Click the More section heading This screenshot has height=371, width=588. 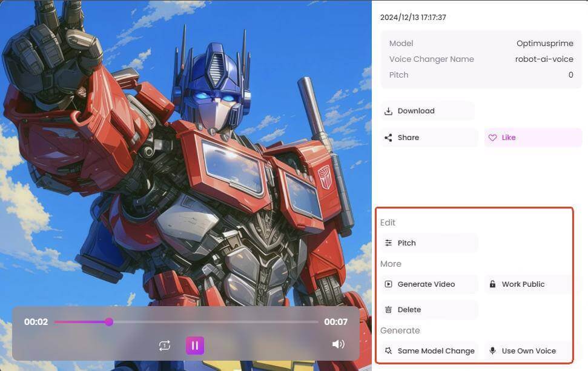[x=391, y=264]
